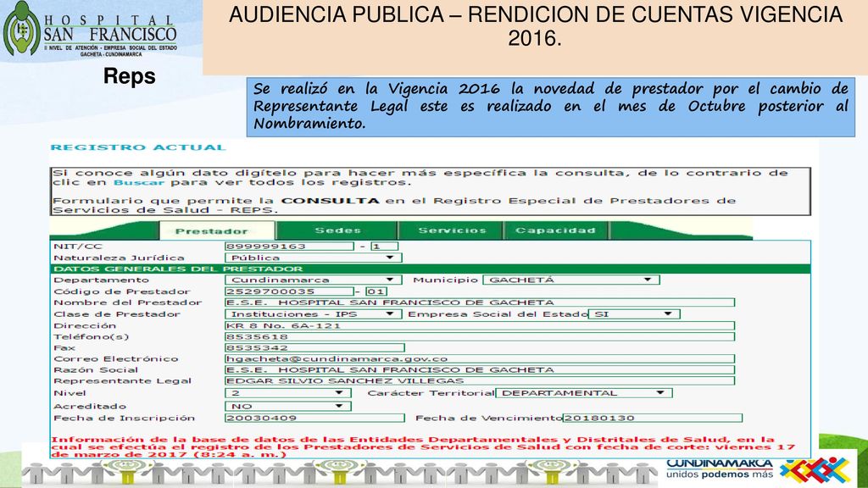Screen dimensions: 868x488
Task: Click the Hospital San Francisco logo
Action: click(90, 30)
